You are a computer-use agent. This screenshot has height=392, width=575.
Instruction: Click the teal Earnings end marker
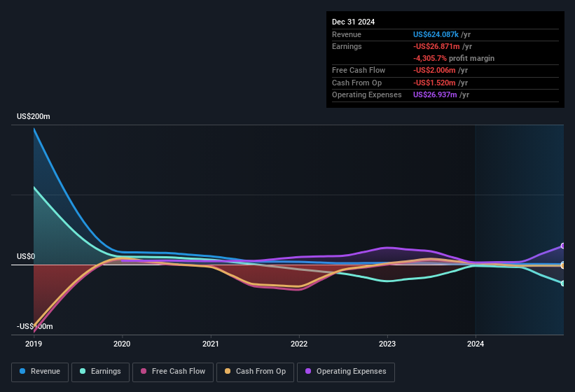[563, 283]
